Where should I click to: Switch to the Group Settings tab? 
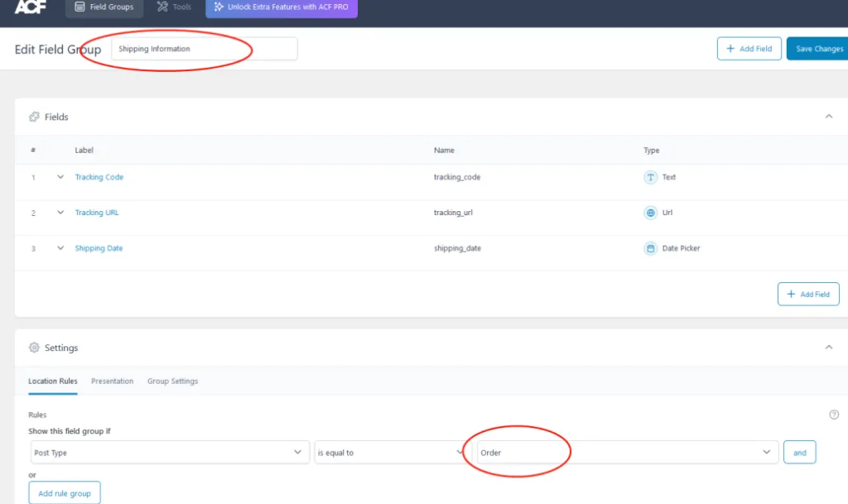coord(172,382)
